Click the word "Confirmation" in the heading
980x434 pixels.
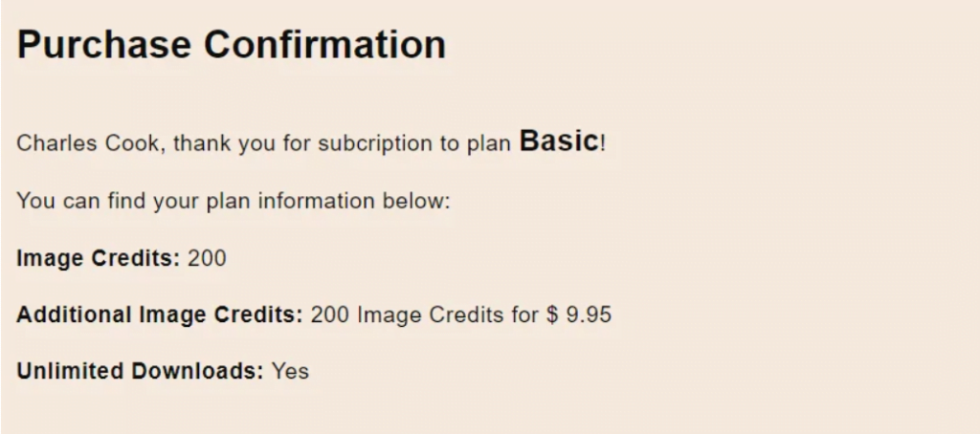(x=325, y=44)
